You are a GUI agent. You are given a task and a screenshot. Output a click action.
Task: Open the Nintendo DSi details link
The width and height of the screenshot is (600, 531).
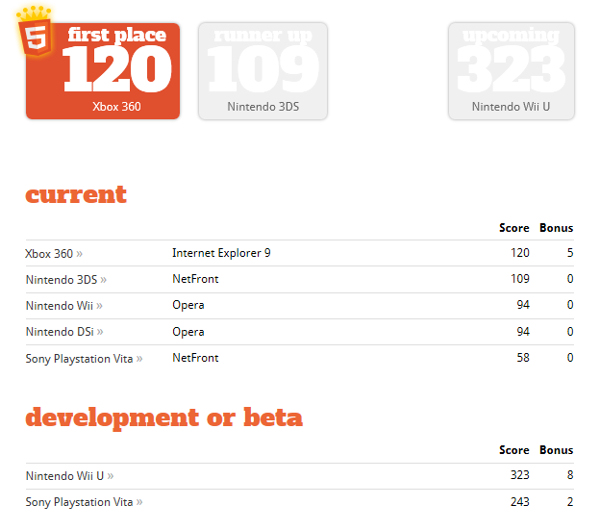coord(64,332)
